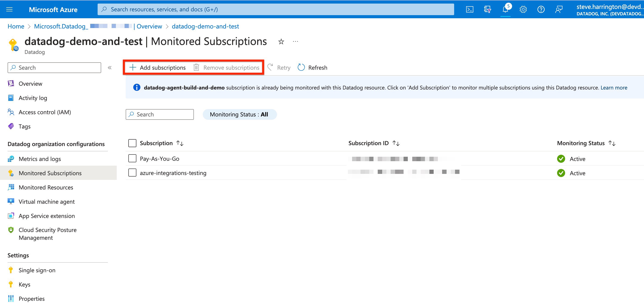Check the azure-integrations-testing checkbox

132,172
